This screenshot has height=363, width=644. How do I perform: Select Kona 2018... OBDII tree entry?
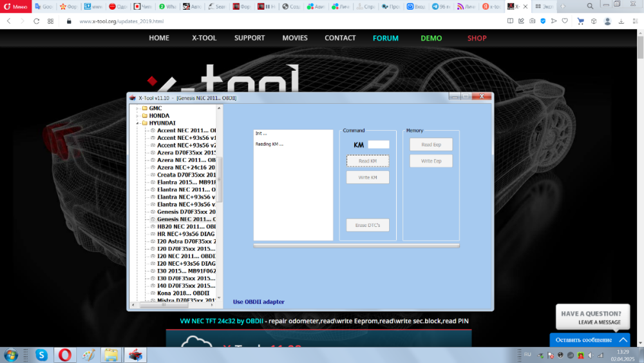[183, 293]
